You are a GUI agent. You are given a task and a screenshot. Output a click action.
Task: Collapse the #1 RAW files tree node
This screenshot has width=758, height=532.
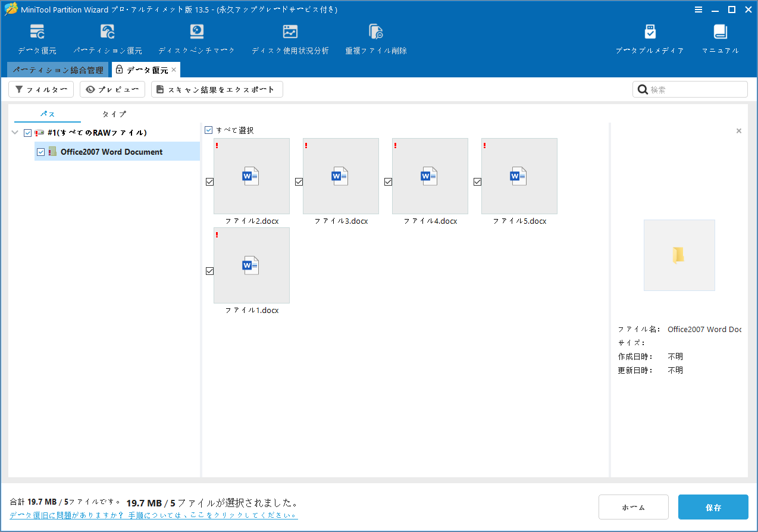tap(14, 132)
